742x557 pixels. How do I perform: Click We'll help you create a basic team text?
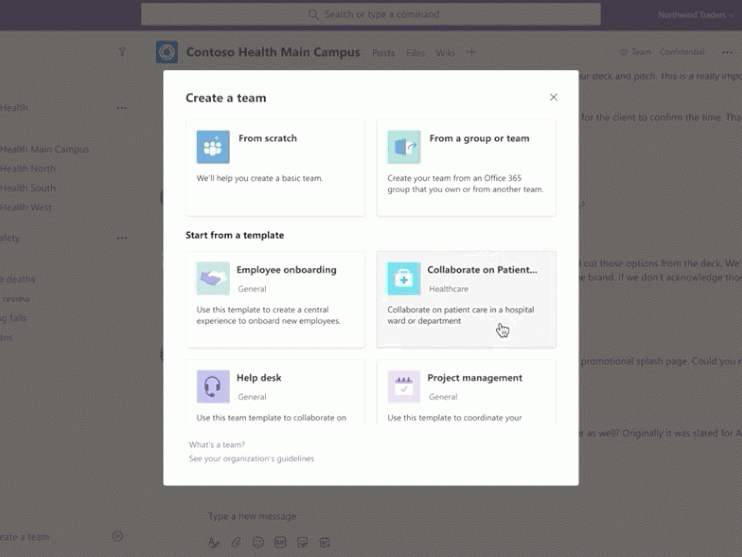[260, 178]
